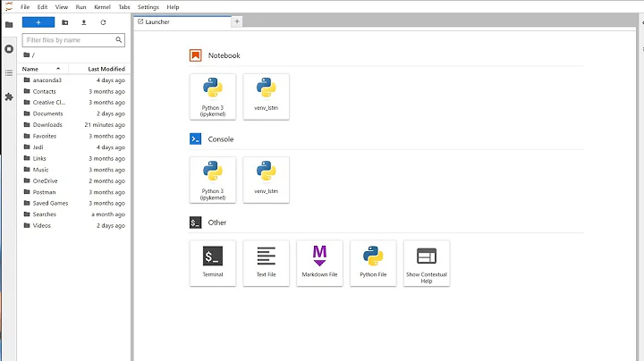Image resolution: width=644 pixels, height=361 pixels.
Task: Select the Creative Cl... folder
Action: pos(74,103)
